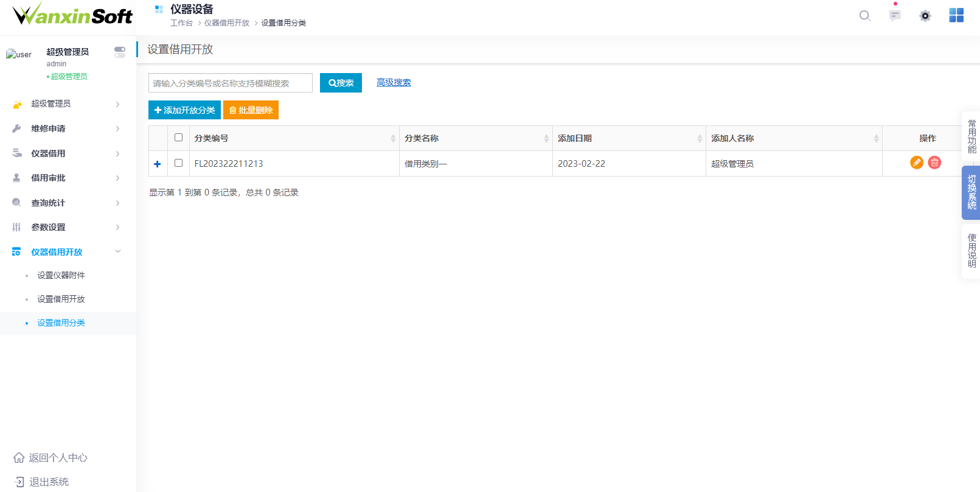This screenshot has width=980, height=492.
Task: Click the orange edit pencil icon in row
Action: tap(916, 163)
